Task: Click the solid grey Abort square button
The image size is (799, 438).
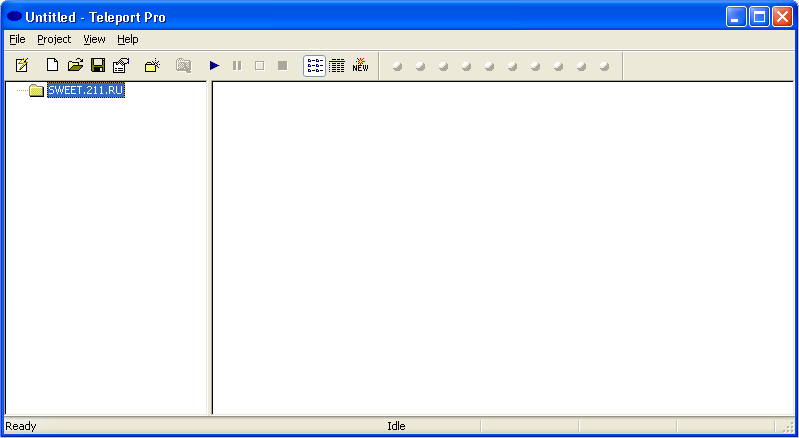Action: (283, 66)
